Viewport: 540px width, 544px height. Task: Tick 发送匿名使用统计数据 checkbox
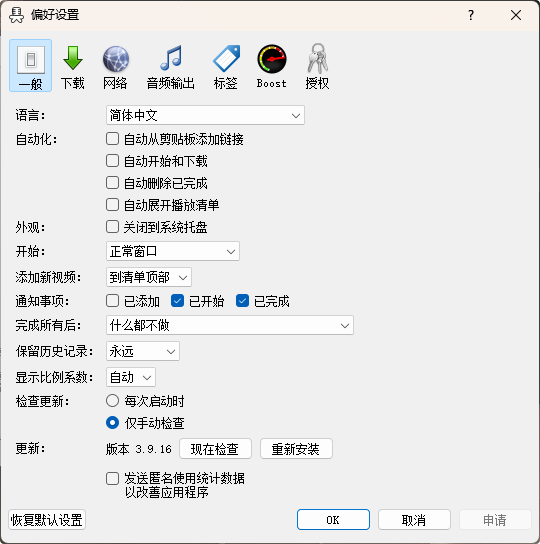pos(112,478)
